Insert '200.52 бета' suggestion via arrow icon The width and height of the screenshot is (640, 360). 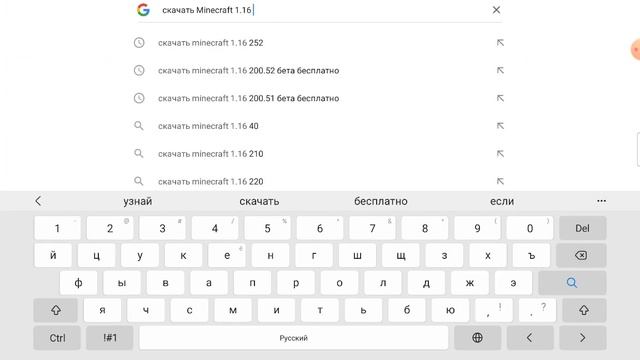(x=500, y=70)
